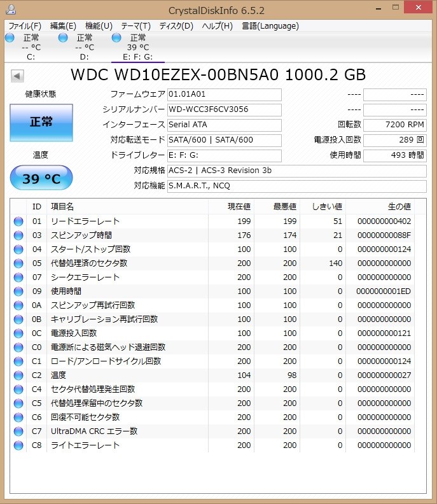Click status dot for スピンアップ時間 row
This screenshot has height=504, width=437.
point(18,235)
